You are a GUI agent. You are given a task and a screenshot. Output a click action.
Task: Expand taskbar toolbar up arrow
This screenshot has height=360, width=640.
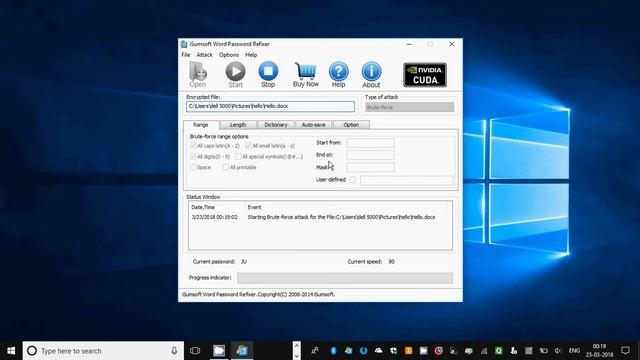point(297,346)
